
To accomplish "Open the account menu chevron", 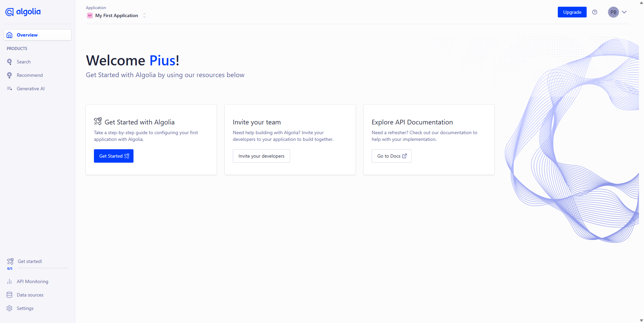I will click(624, 12).
